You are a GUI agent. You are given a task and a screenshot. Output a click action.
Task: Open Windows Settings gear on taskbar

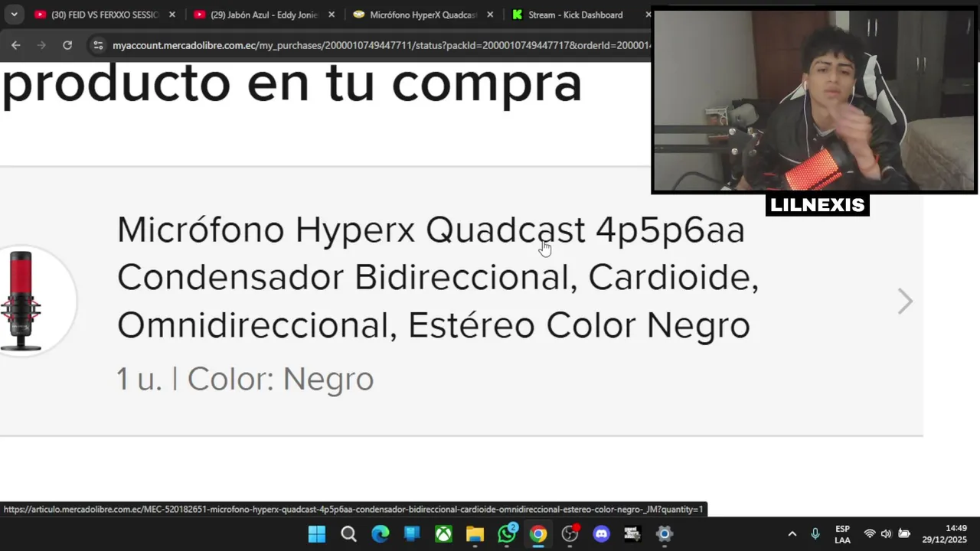[664, 534]
